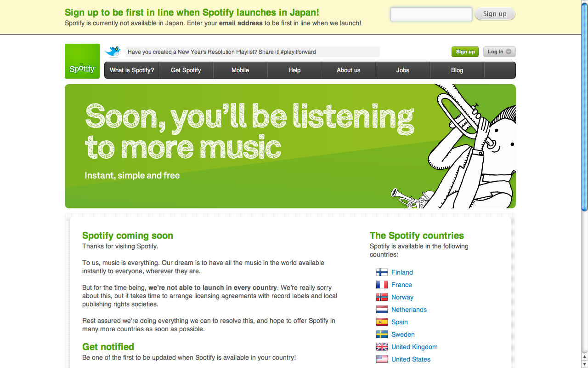This screenshot has height=368, width=588.
Task: Click the Finland flag icon
Action: point(382,272)
